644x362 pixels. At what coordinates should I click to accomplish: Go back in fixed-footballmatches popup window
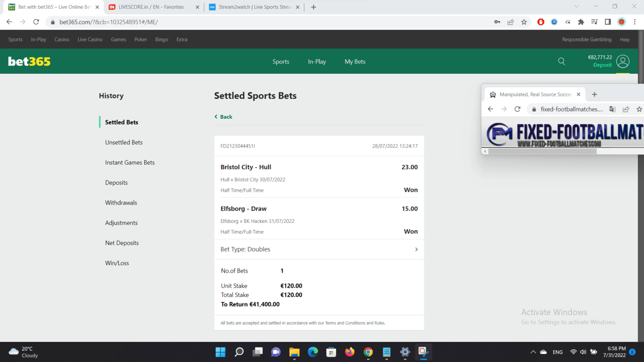point(491,109)
